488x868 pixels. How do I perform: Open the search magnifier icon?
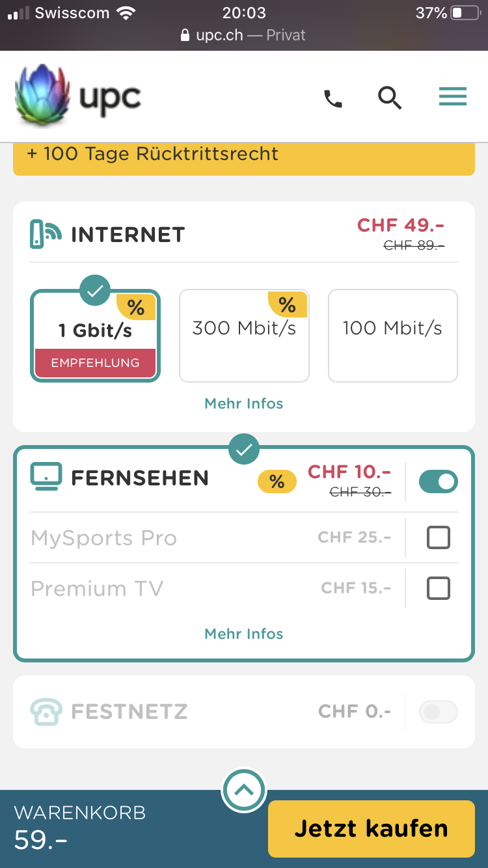point(390,98)
